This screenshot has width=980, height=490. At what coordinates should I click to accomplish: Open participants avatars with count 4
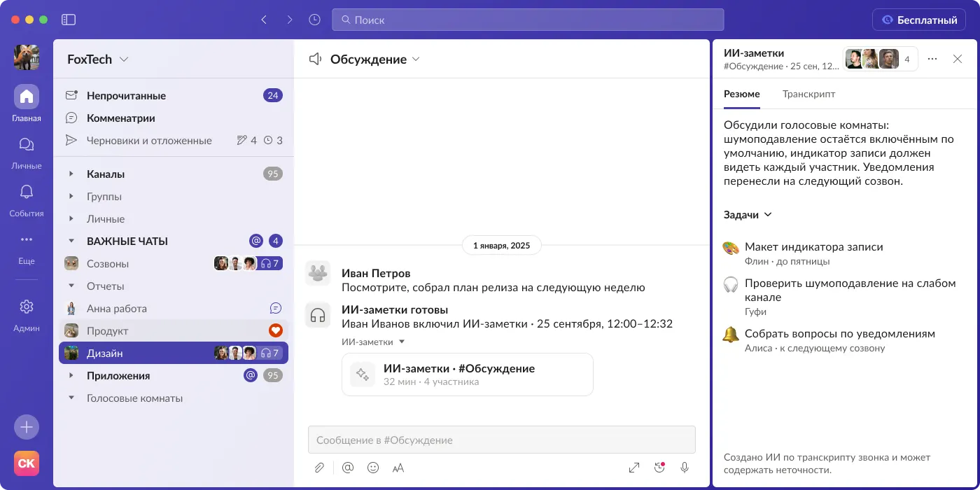tap(880, 59)
